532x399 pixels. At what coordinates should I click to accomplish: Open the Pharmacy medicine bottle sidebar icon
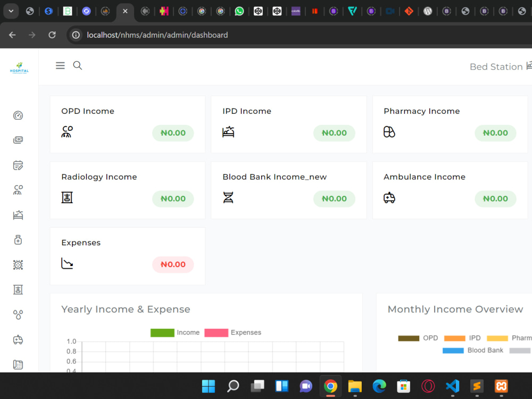[18, 240]
